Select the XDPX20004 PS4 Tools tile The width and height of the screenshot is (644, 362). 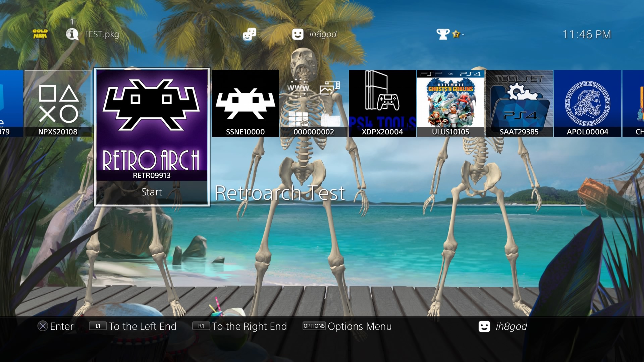pos(382,104)
